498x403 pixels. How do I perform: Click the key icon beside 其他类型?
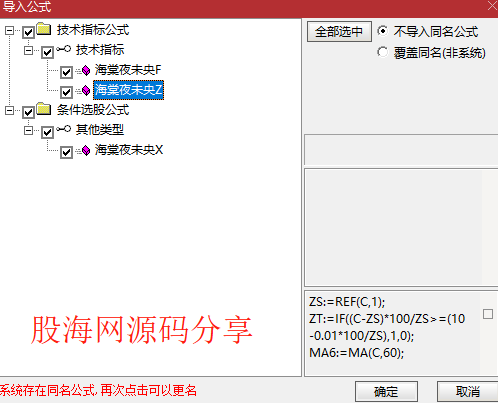tap(63, 129)
